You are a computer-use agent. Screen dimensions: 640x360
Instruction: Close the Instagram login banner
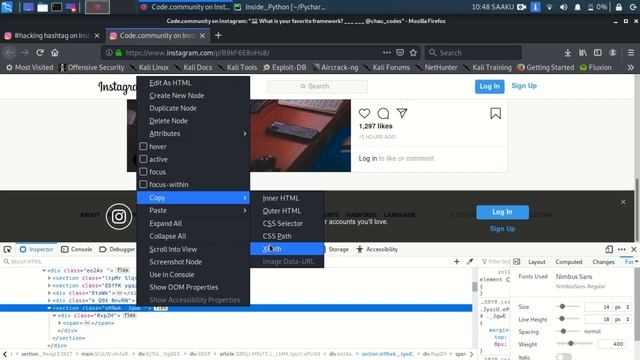coord(623,202)
